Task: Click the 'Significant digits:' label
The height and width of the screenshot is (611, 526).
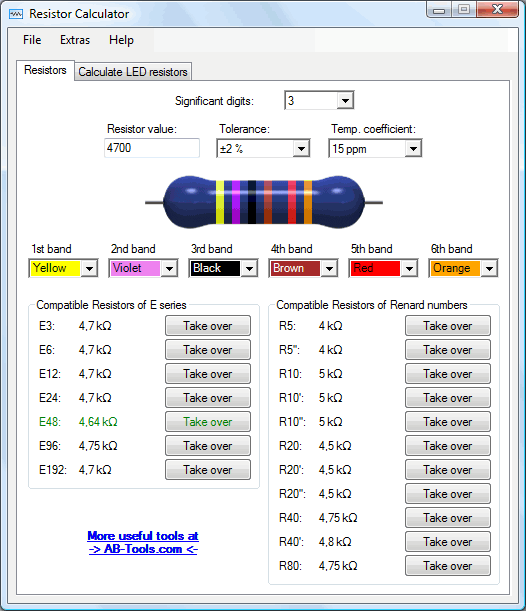Action: pos(214,101)
